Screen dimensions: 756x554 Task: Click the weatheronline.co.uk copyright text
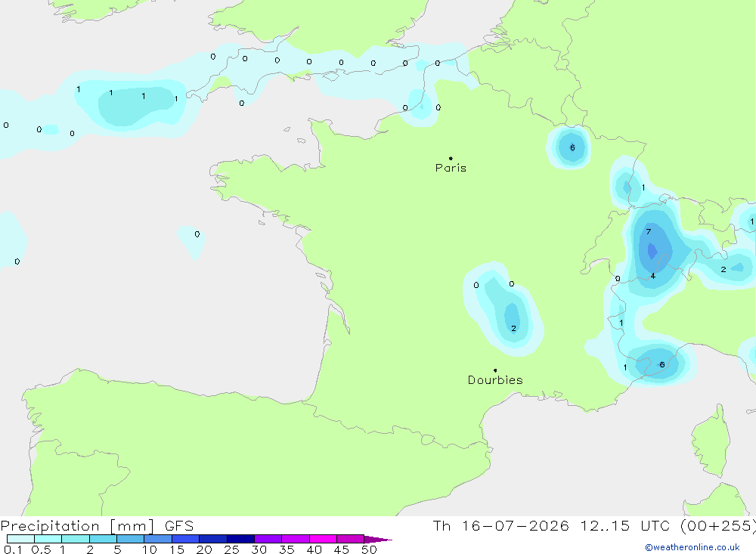pos(692,547)
